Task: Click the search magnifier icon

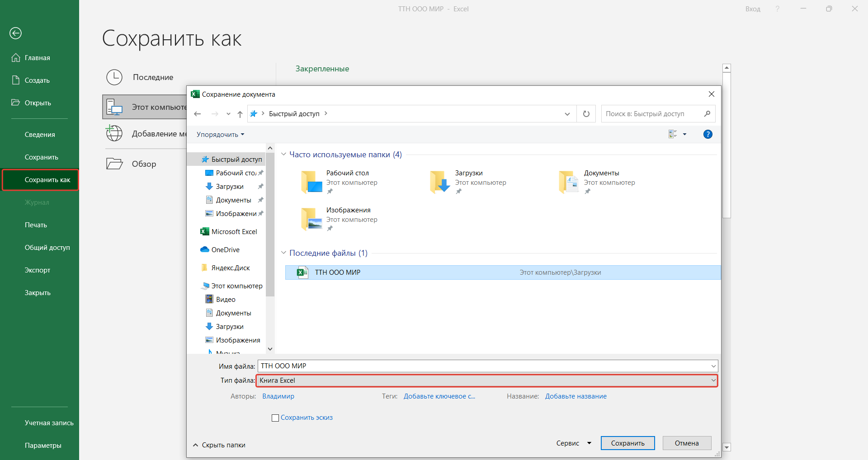Action: coord(707,114)
